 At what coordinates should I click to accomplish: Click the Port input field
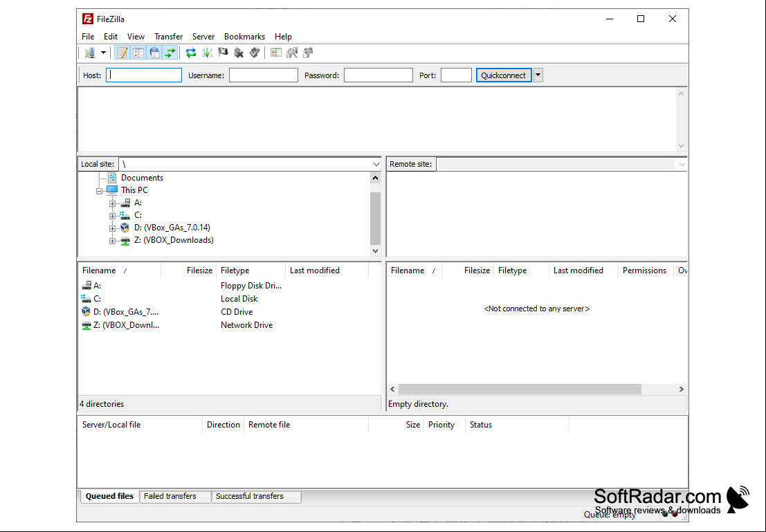pyautogui.click(x=456, y=75)
